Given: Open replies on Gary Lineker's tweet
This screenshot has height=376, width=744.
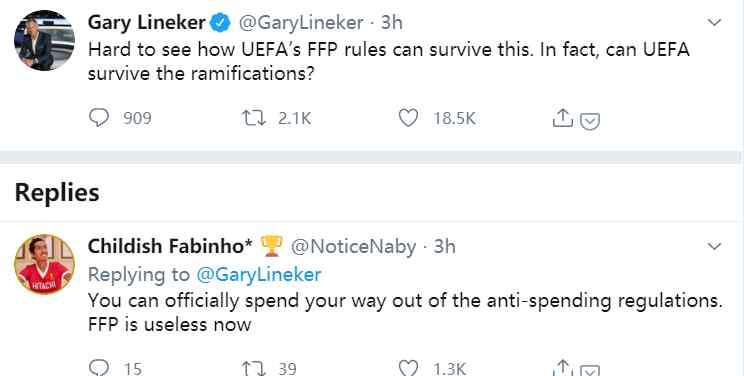Looking at the screenshot, I should point(99,118).
